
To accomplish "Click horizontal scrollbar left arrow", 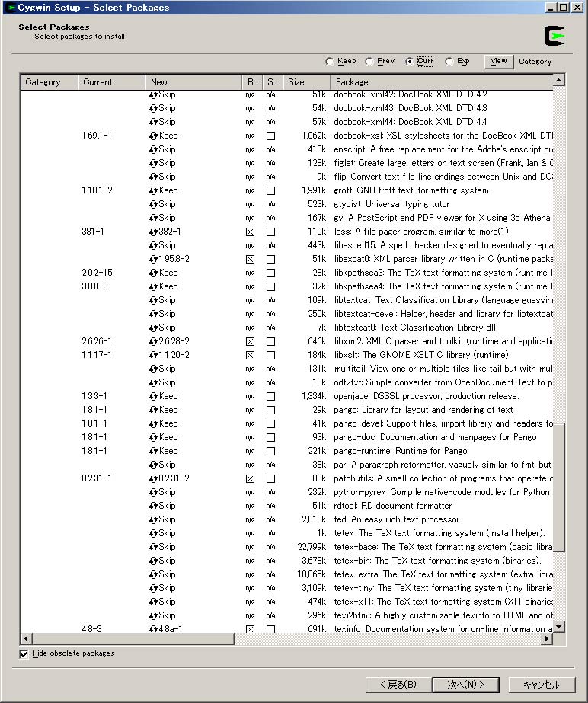I will point(26,638).
